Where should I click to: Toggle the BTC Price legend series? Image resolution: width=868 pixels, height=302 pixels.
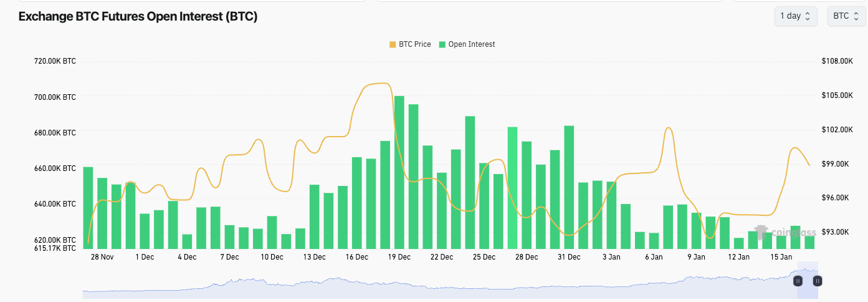414,44
